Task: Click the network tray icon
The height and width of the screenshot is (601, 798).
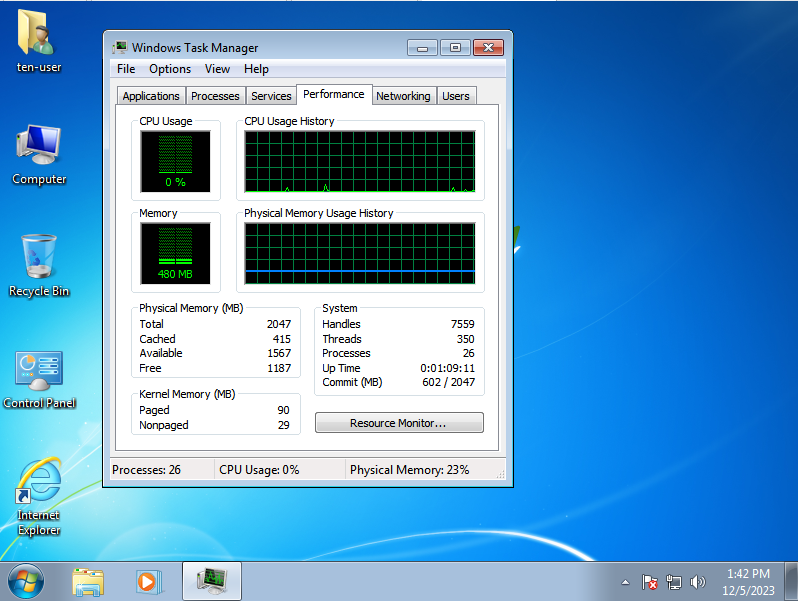Action: [x=674, y=581]
